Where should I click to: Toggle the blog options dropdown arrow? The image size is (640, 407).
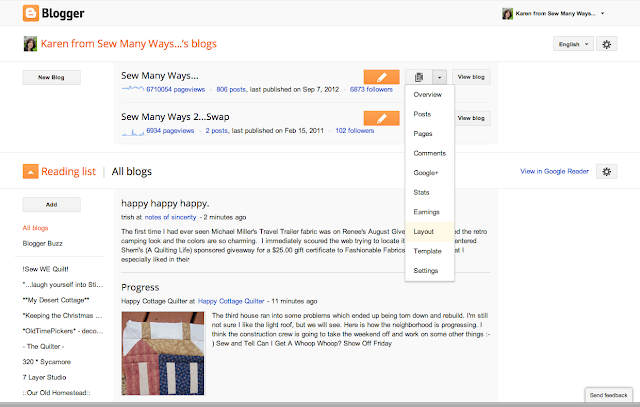pyautogui.click(x=440, y=77)
